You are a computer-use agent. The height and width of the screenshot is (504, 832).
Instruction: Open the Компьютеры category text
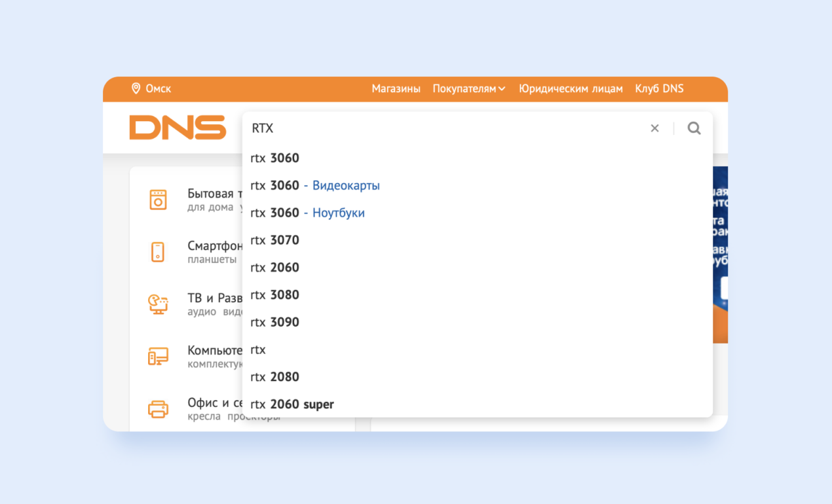click(215, 351)
